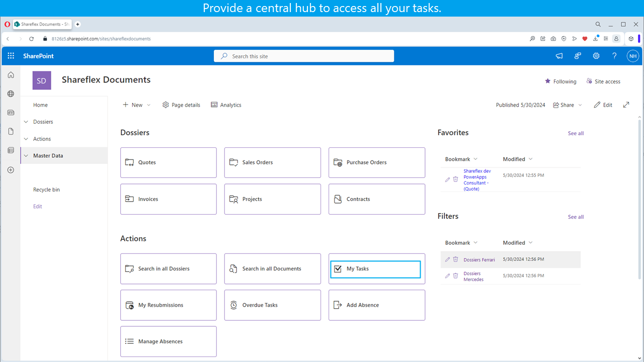Open page Analytics

pos(226,105)
